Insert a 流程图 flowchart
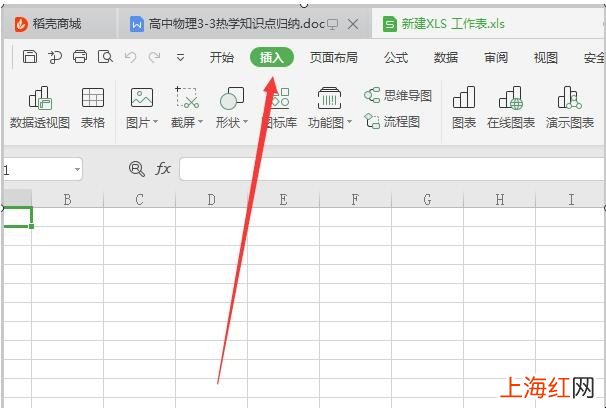Viewport: 606px width, 408px height. coord(392,122)
